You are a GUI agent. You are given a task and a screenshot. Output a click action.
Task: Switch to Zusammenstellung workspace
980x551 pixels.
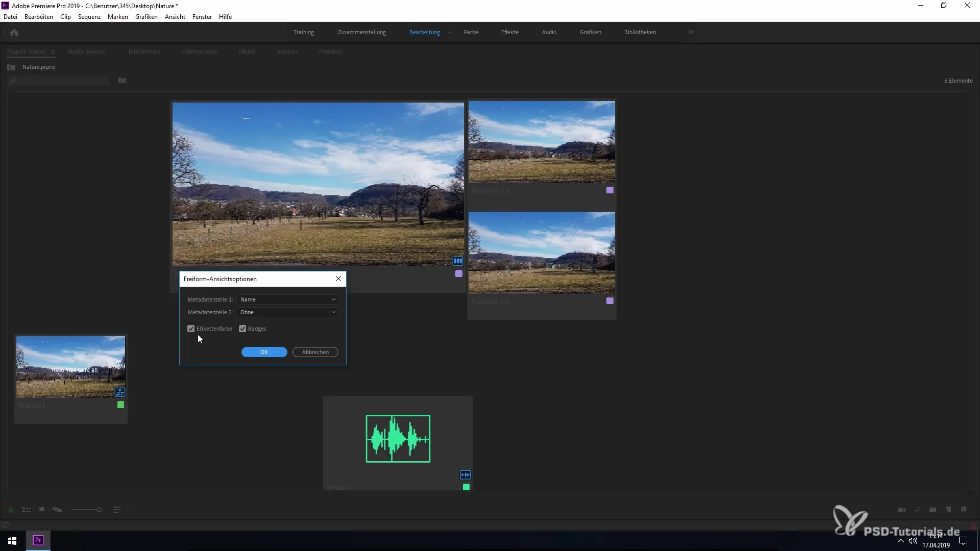pyautogui.click(x=362, y=32)
